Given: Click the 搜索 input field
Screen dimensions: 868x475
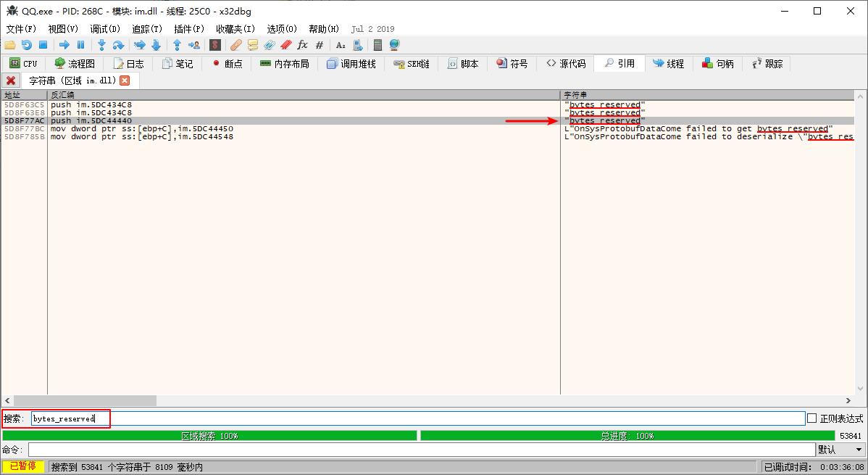Looking at the screenshot, I should click(435, 418).
